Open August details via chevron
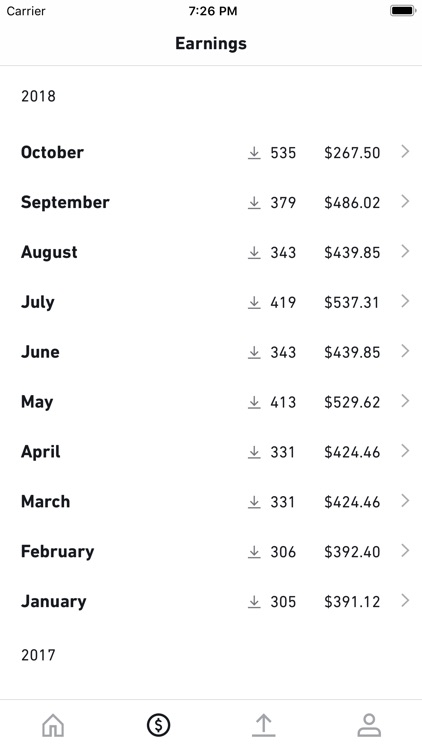Viewport: 422px width, 750px height. click(x=405, y=251)
